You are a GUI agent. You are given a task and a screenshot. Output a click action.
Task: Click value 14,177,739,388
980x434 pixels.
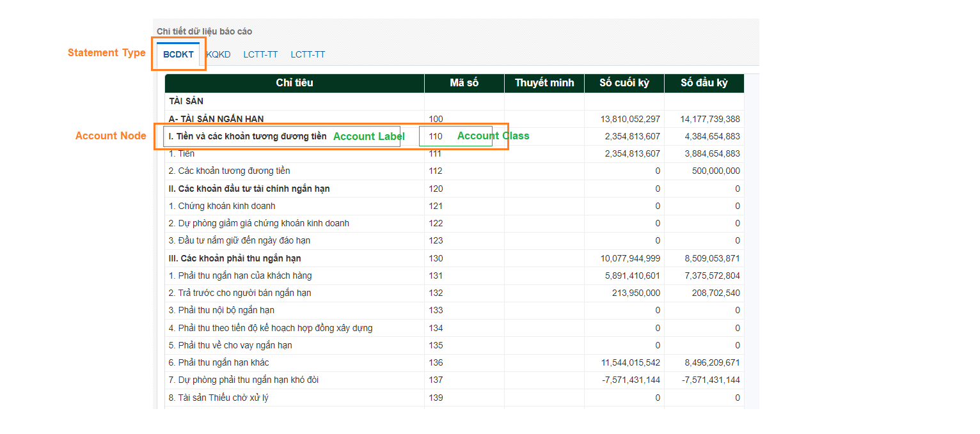710,119
